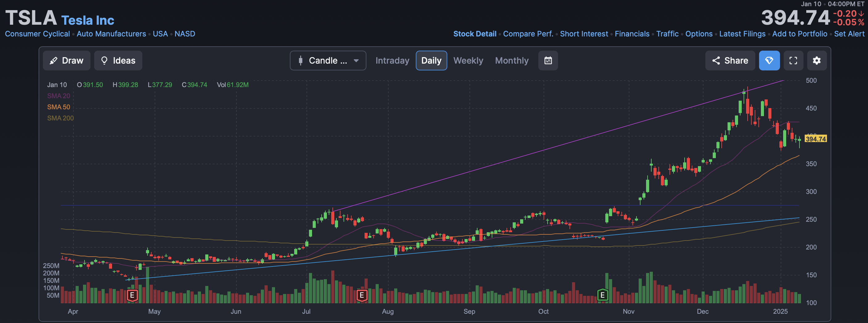Image resolution: width=868 pixels, height=323 pixels.
Task: Click the pencil icon in Draw button
Action: (x=53, y=61)
